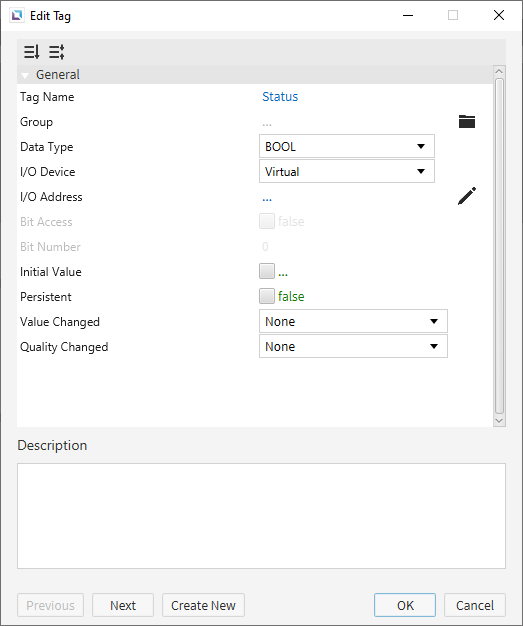Click the Edit Tag app logo icon
Image resolution: width=523 pixels, height=626 pixels.
[17, 16]
